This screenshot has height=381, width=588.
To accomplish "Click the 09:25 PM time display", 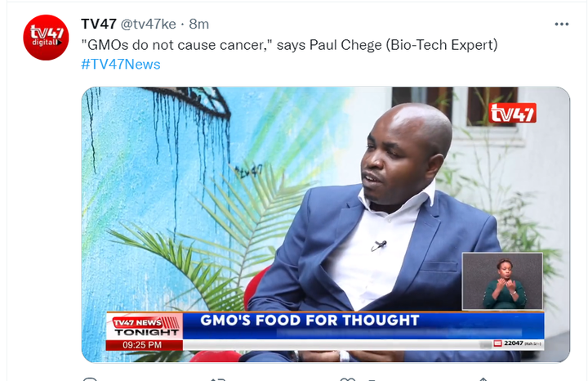I will (x=144, y=345).
